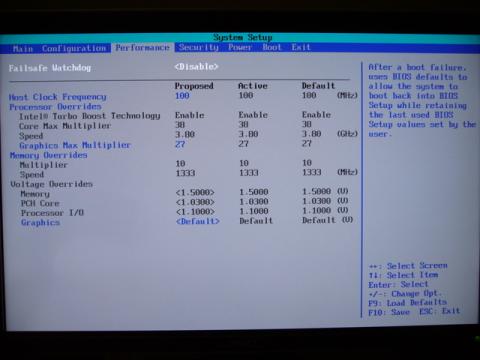Select Memory Multiplier label
The height and width of the screenshot is (360, 480).
(x=44, y=165)
